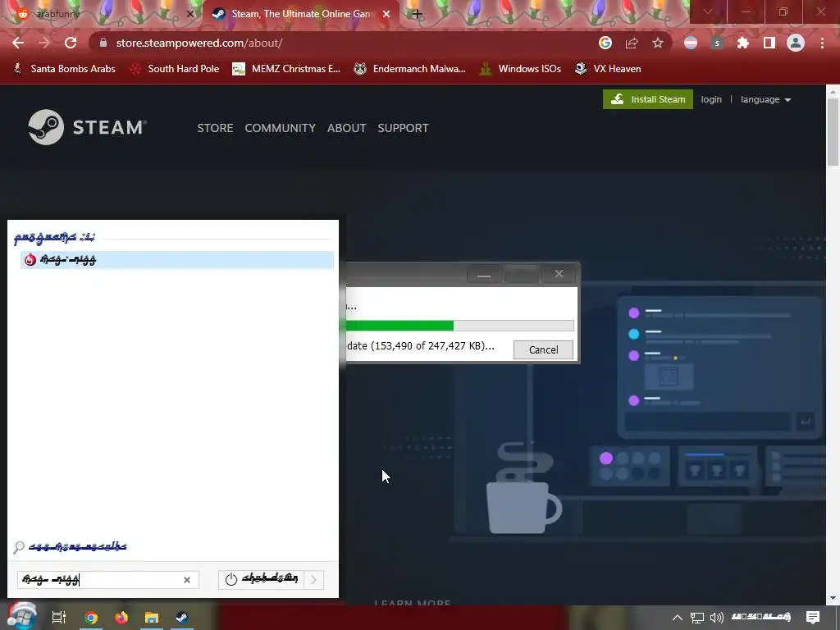840x630 pixels.
Task: Click the Google icon in the address bar
Action: [x=605, y=43]
